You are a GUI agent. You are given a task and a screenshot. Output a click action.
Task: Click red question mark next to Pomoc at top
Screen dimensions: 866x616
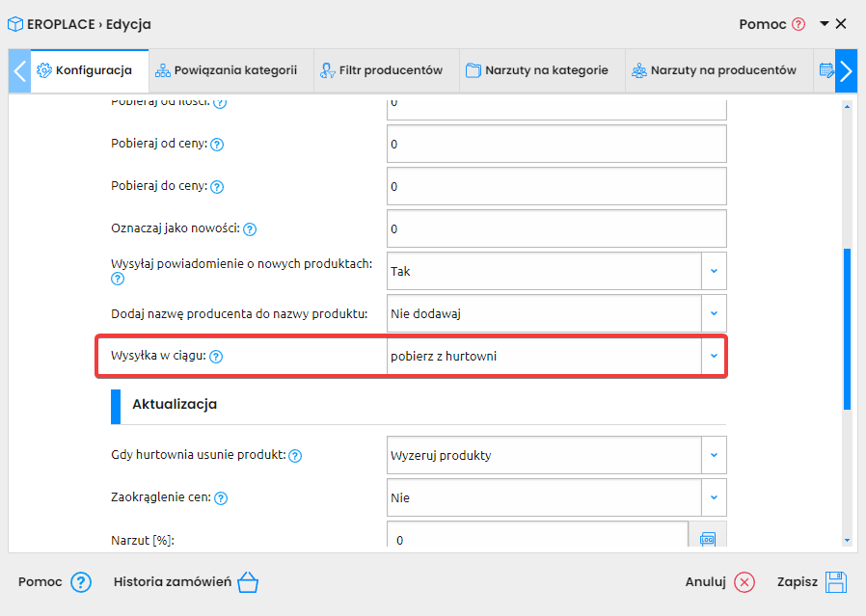point(798,24)
